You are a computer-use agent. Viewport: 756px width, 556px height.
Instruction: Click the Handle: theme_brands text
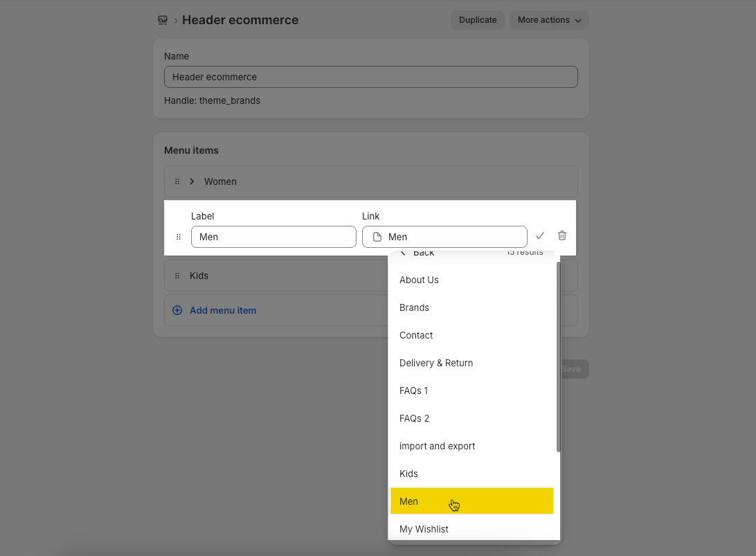[x=212, y=101]
